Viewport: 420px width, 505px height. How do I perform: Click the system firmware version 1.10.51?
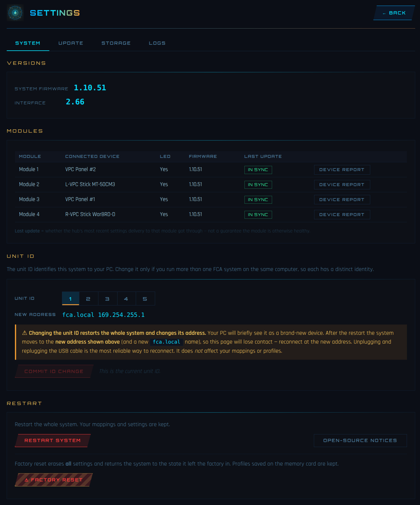[x=90, y=88]
